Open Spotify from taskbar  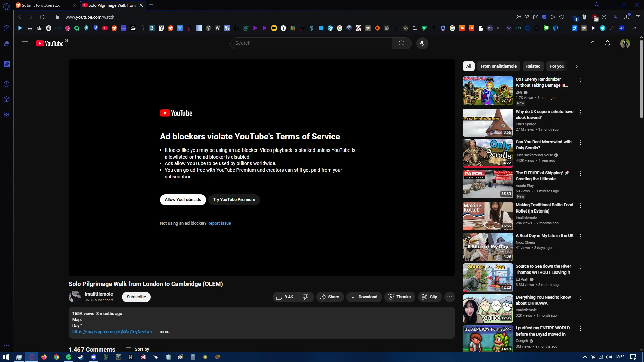(69, 357)
